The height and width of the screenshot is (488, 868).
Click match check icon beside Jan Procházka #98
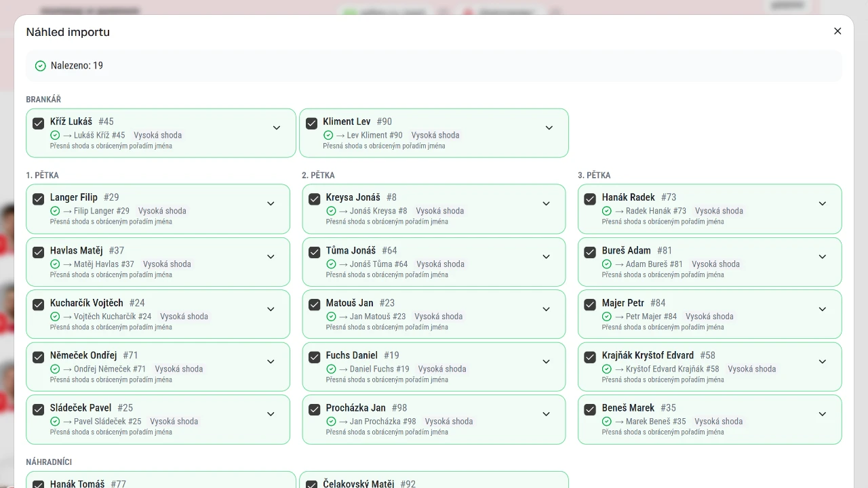pos(331,421)
